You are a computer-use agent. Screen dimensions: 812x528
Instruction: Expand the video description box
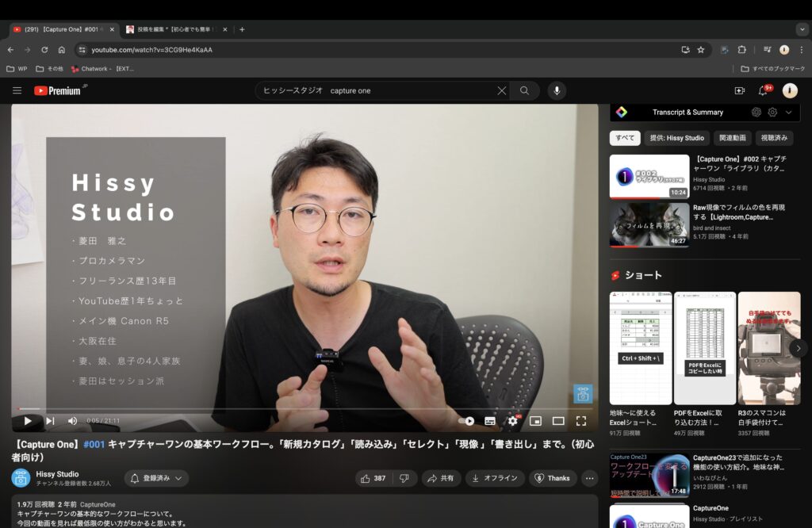[x=304, y=512]
